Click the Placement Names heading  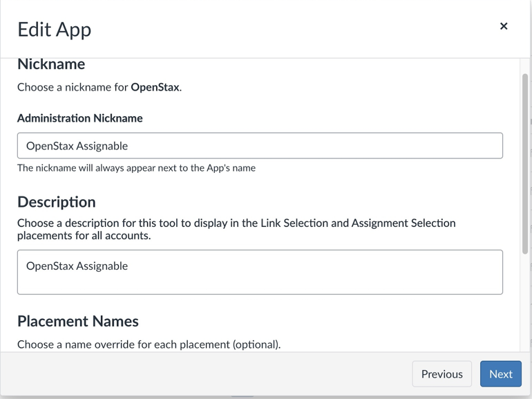tap(78, 322)
